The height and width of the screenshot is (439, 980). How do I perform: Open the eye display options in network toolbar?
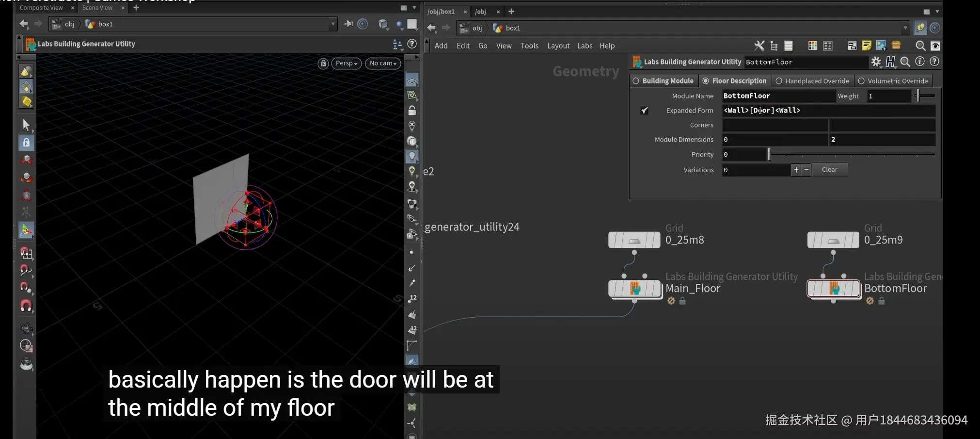click(935, 46)
